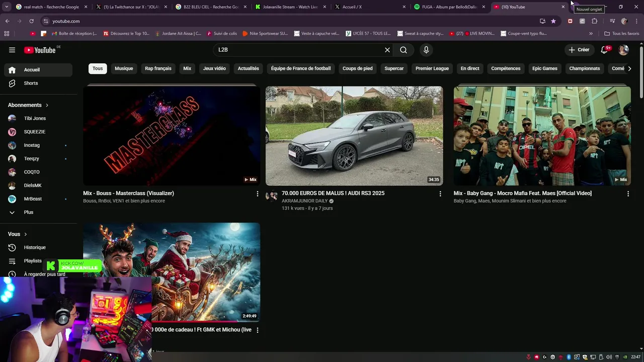644x362 pixels.
Task: Open COQTO channel subscription
Action: pyautogui.click(x=38, y=172)
